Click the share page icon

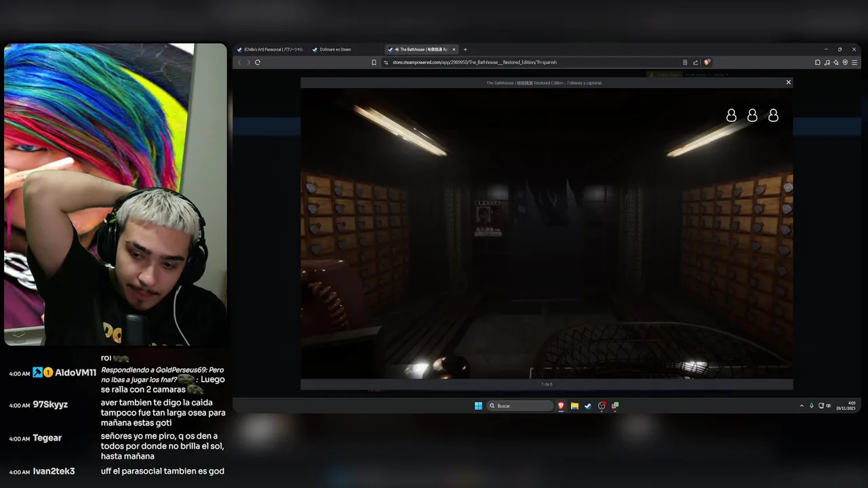[x=695, y=62]
